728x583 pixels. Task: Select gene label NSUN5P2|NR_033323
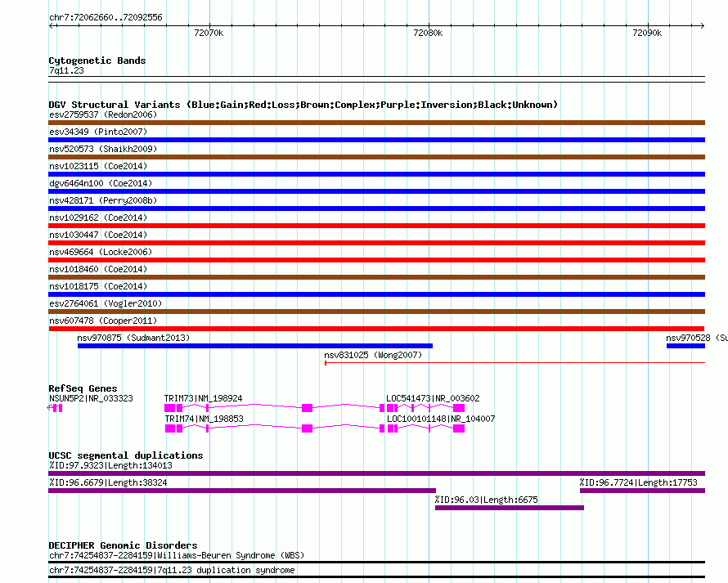point(91,398)
